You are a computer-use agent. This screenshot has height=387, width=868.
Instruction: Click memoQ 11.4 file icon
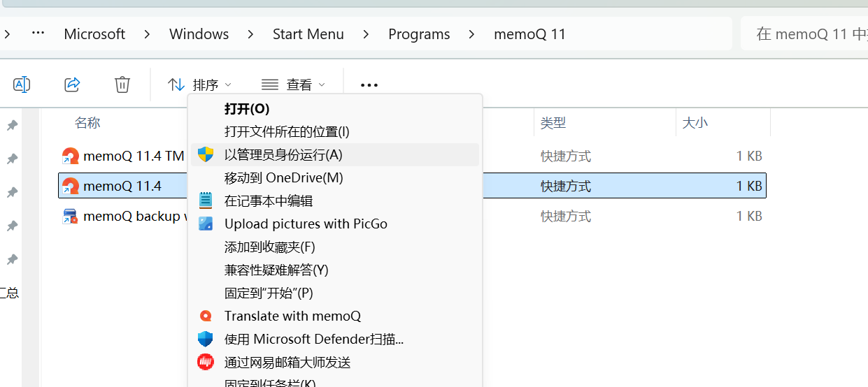(x=70, y=186)
